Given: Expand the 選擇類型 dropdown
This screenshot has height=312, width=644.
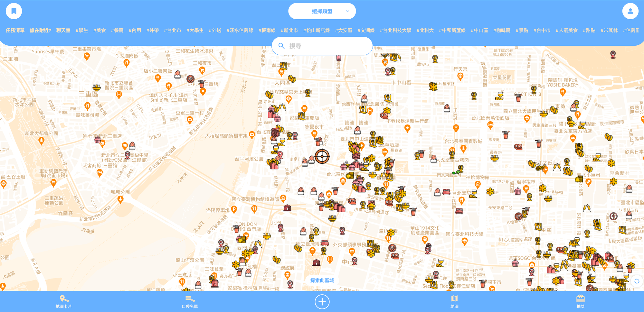Looking at the screenshot, I should pyautogui.click(x=322, y=11).
